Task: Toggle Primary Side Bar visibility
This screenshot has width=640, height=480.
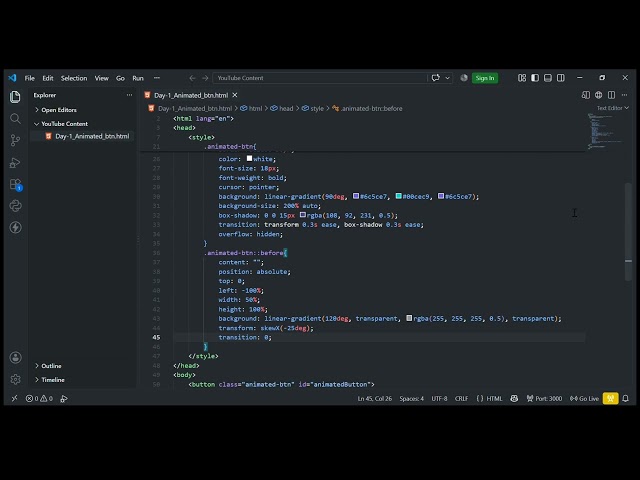Action: (x=535, y=78)
